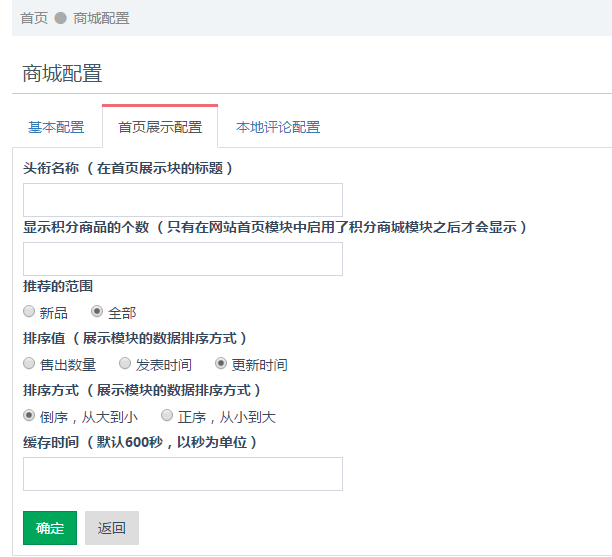Open the 本地评论配置 tab
Image resolution: width=612 pixels, height=557 pixels.
[x=278, y=127]
